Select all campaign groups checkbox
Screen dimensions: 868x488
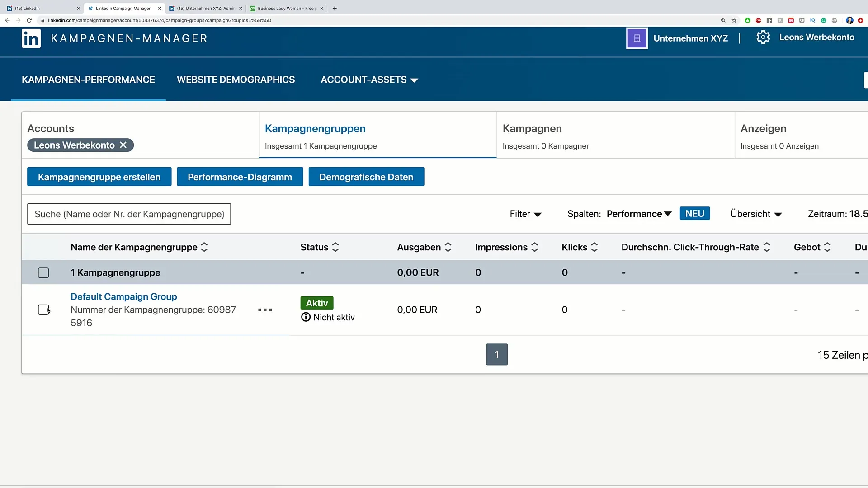[x=43, y=273]
